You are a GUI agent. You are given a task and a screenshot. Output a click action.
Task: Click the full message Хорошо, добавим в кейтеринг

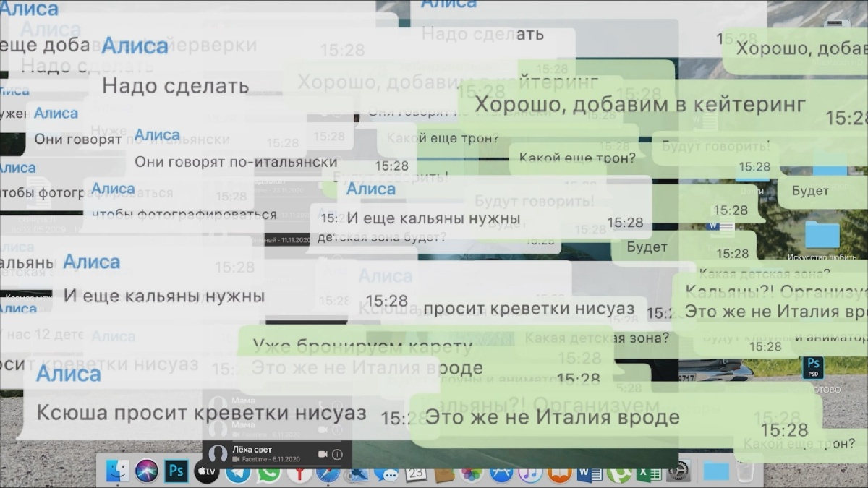click(639, 104)
